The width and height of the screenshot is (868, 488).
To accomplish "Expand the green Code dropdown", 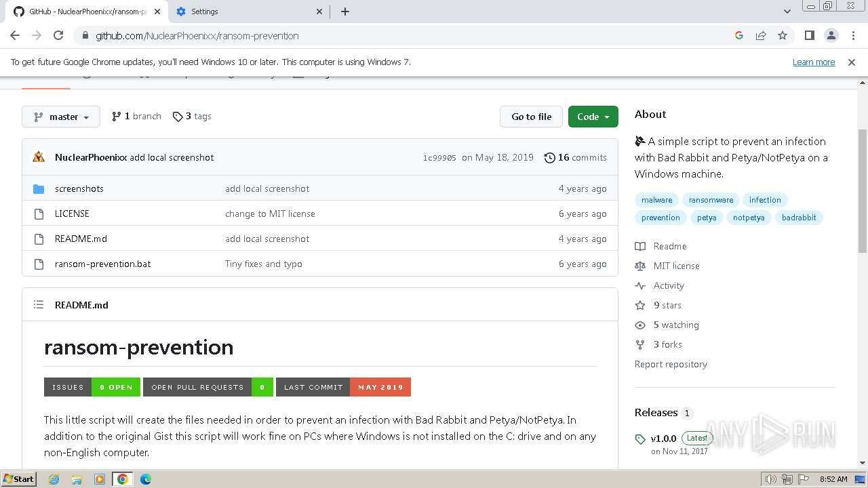I will click(x=593, y=117).
